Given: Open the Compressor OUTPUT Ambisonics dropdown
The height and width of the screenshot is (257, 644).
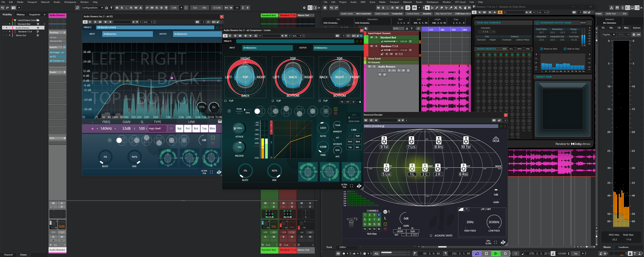Looking at the screenshot, I should [338, 48].
